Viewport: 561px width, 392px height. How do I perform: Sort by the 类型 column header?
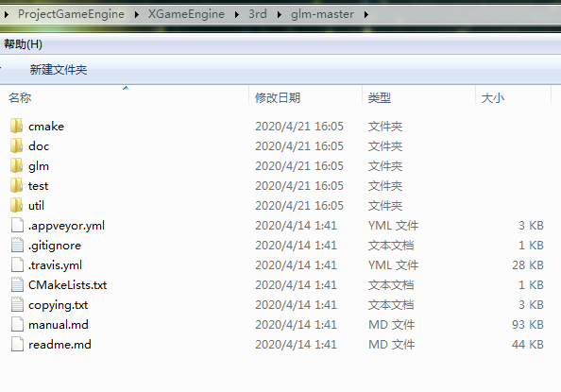tap(380, 97)
